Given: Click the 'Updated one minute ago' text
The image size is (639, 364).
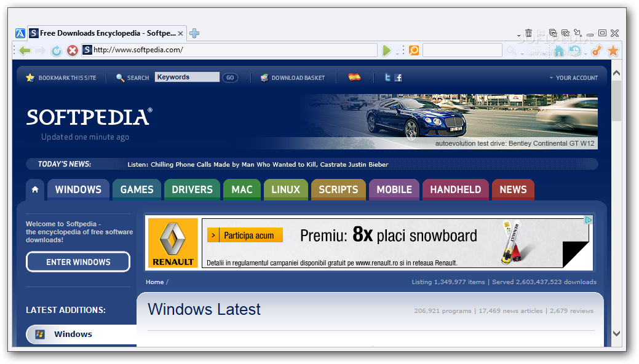Looking at the screenshot, I should (85, 137).
